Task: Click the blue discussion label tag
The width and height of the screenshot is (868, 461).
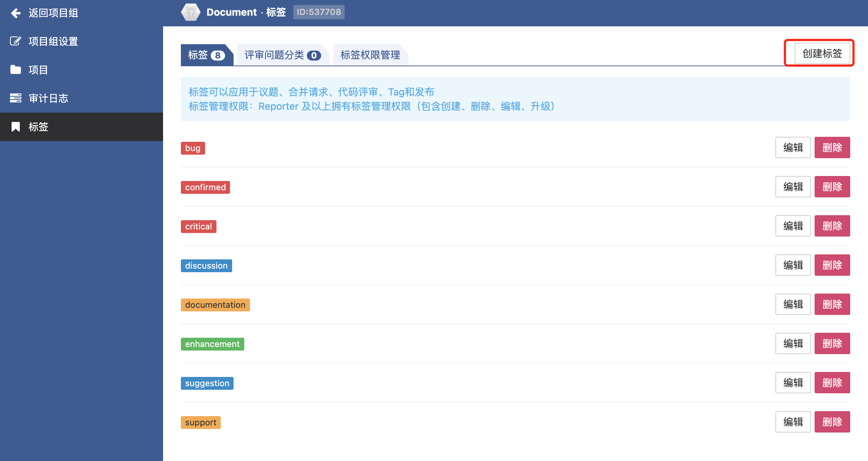Action: tap(206, 266)
